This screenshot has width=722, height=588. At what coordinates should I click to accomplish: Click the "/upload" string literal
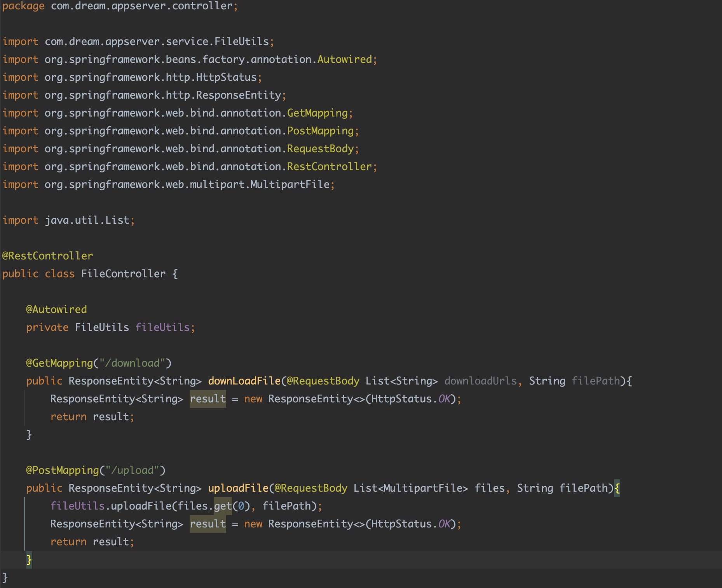click(x=132, y=470)
